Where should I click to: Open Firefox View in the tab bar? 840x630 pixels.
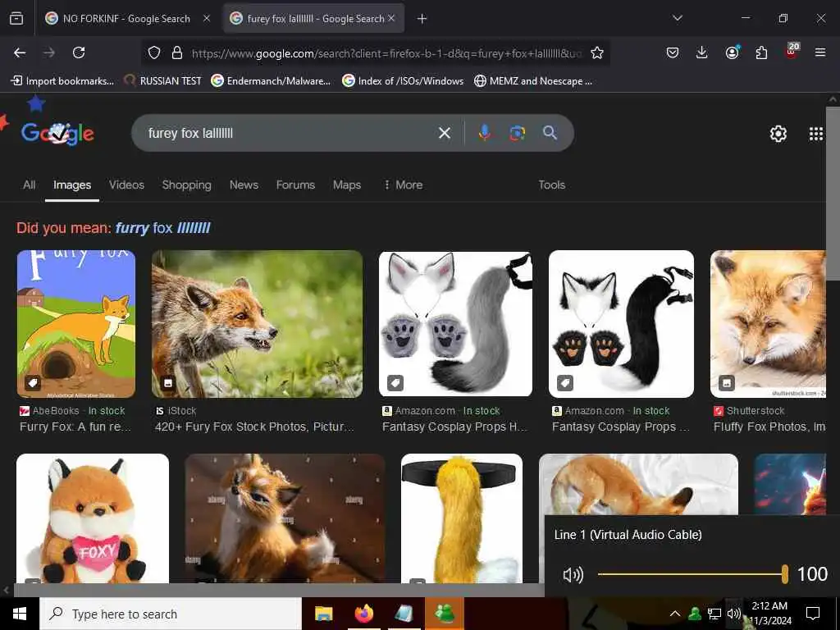pos(16,19)
